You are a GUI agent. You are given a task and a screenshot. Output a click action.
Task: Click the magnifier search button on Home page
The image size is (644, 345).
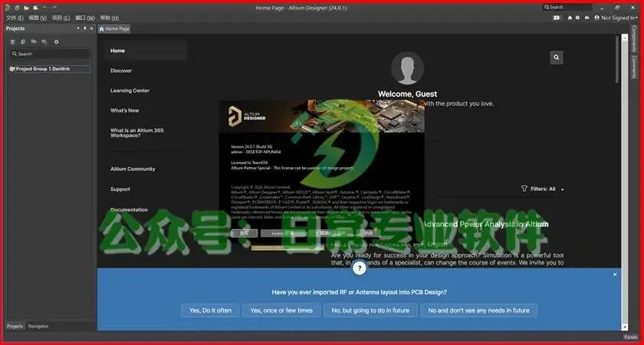coord(557,58)
